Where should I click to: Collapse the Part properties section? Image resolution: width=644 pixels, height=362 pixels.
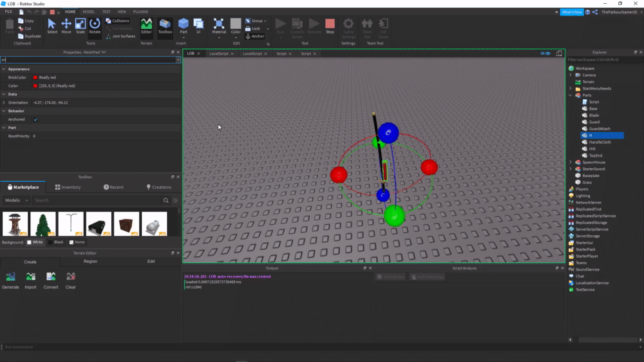pos(4,128)
